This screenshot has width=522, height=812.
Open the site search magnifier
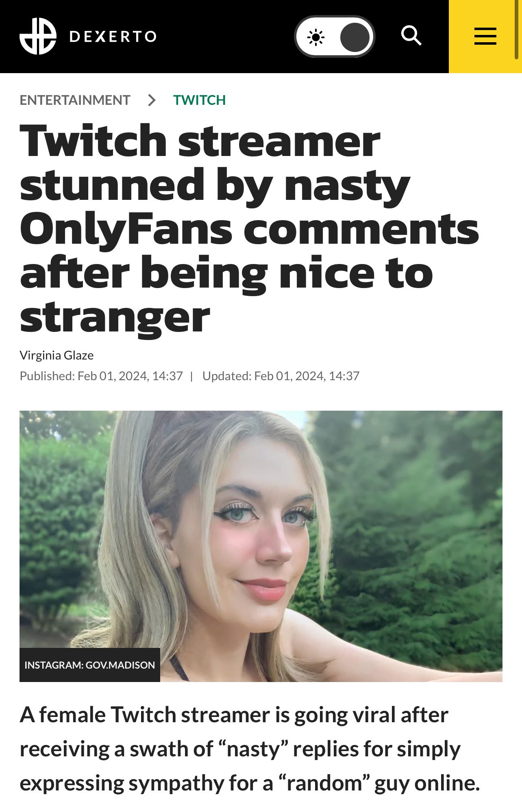pyautogui.click(x=411, y=36)
